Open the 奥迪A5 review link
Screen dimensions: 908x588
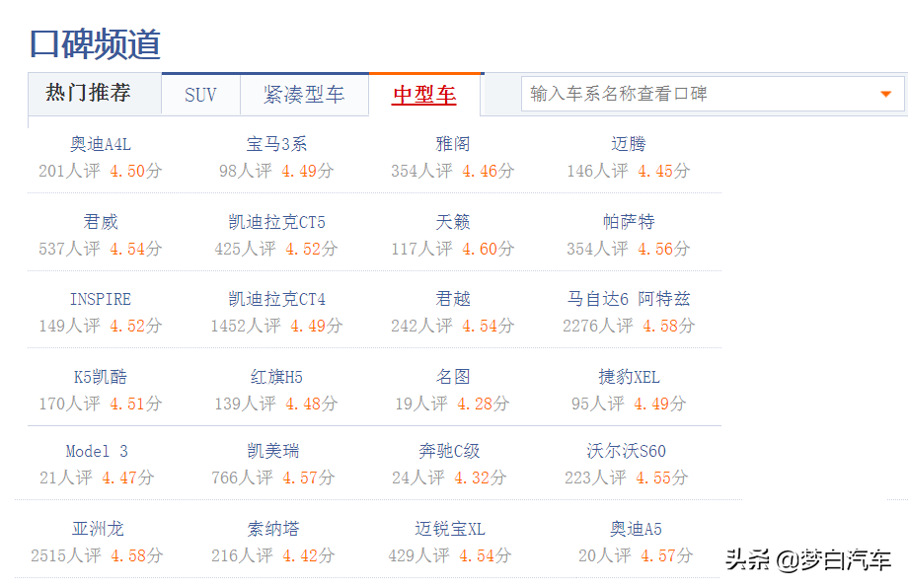point(636,529)
